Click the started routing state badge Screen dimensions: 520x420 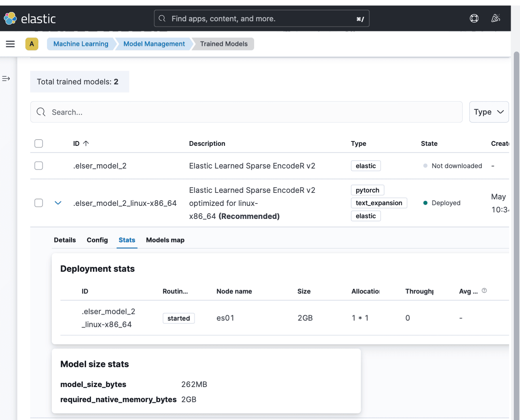coord(179,318)
